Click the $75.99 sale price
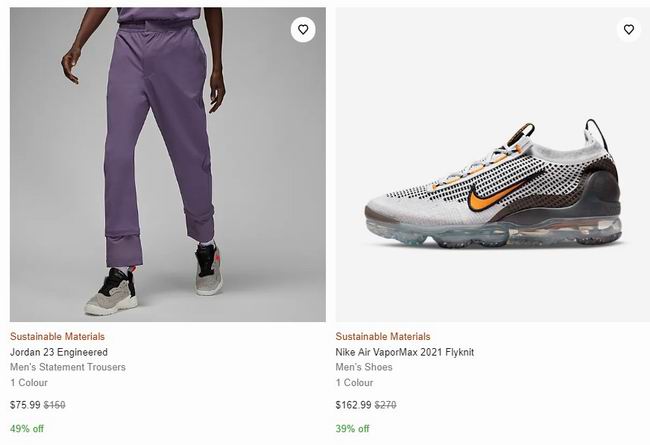The width and height of the screenshot is (650, 445). (x=25, y=405)
